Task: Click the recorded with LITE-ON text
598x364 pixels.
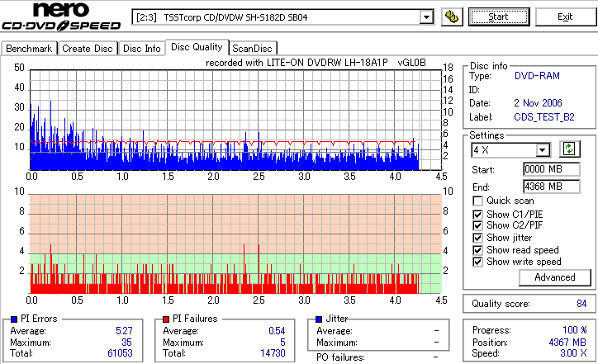Action: (x=316, y=63)
